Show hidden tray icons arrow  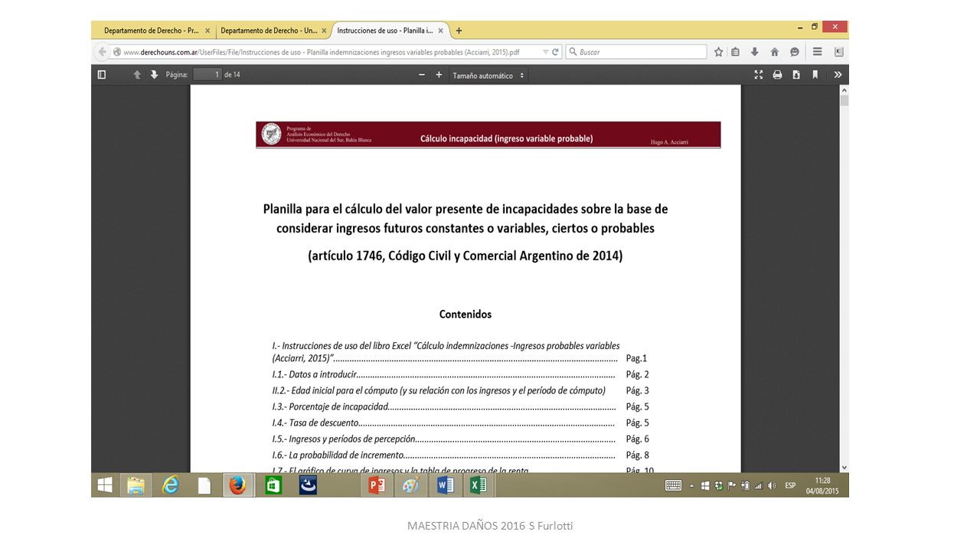click(x=692, y=485)
